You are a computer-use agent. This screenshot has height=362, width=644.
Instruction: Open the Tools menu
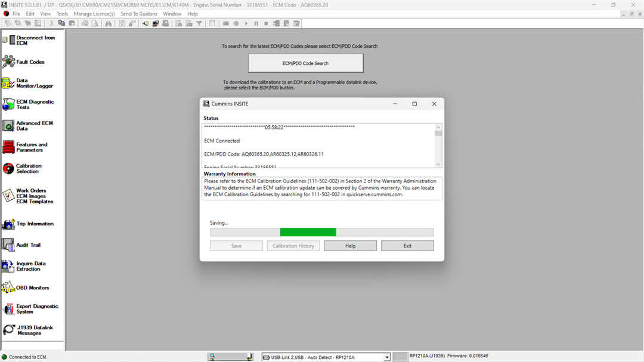(x=62, y=14)
